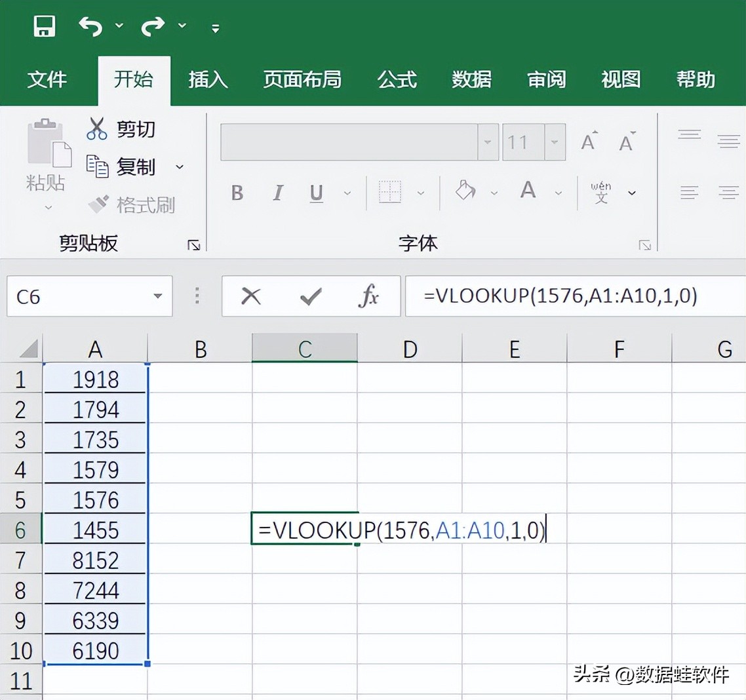Select cell A7 containing 8152
This screenshot has width=746, height=700.
pos(96,560)
